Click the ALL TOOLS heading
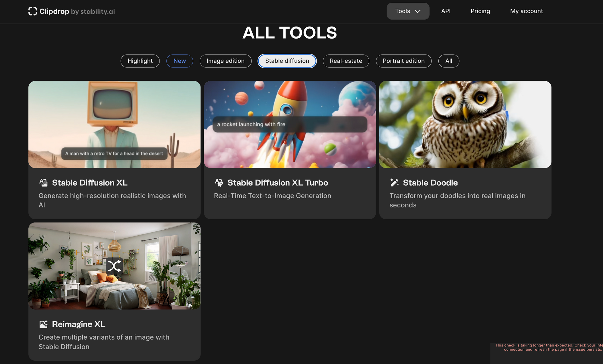 pyautogui.click(x=290, y=33)
